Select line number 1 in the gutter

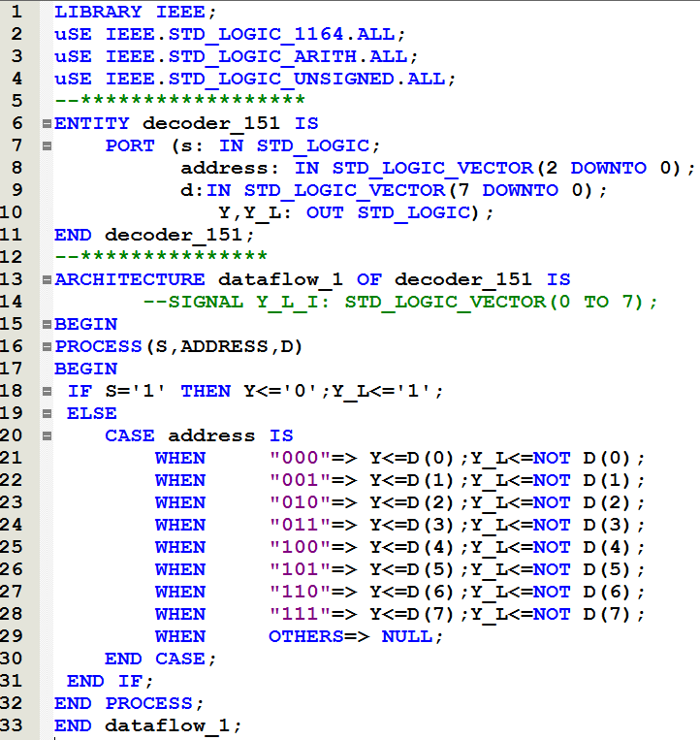pyautogui.click(x=16, y=12)
